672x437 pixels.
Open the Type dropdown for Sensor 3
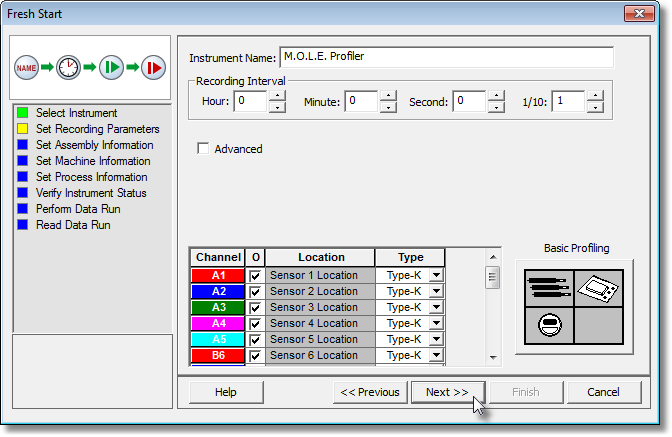click(x=436, y=307)
